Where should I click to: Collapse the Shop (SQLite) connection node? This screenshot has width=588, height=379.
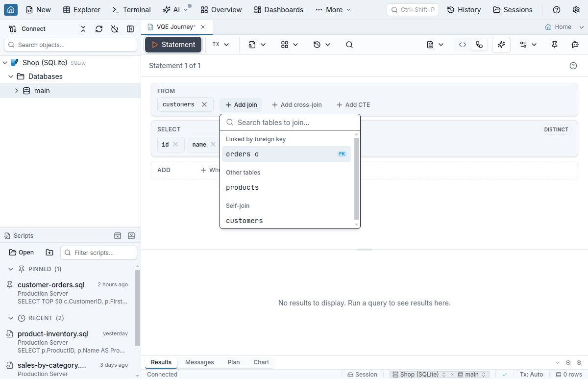tap(5, 63)
